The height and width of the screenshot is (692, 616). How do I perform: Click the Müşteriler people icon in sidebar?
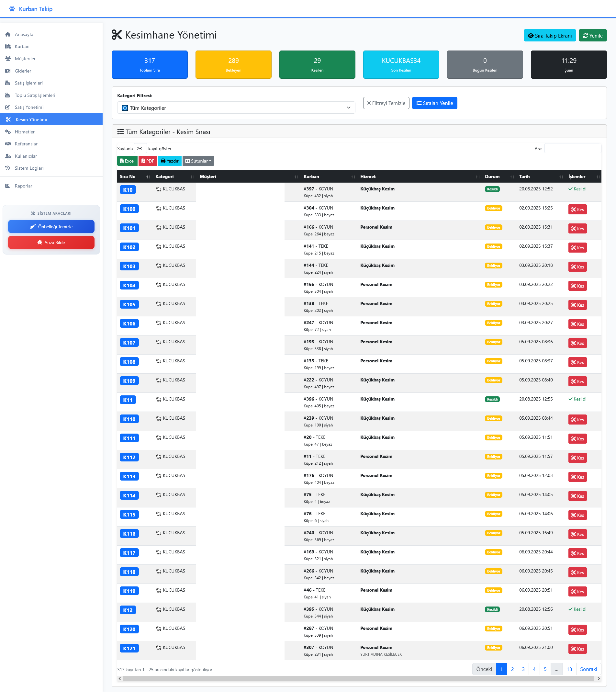8,59
